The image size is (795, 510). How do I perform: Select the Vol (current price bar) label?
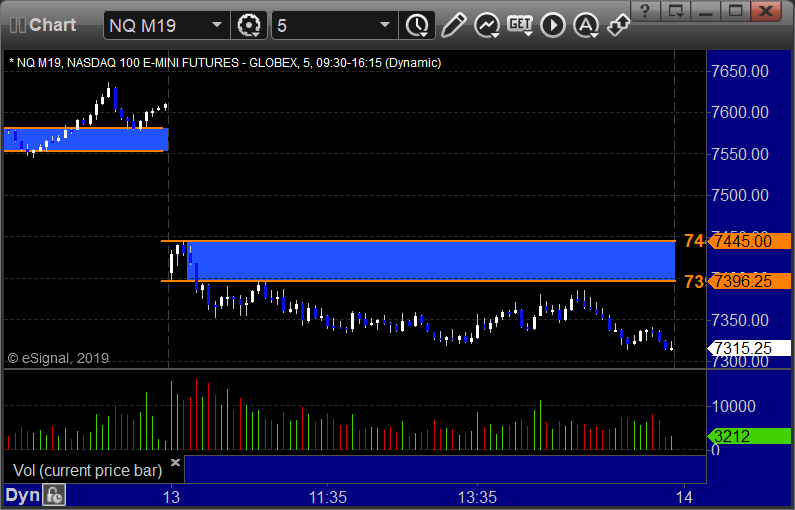click(87, 470)
